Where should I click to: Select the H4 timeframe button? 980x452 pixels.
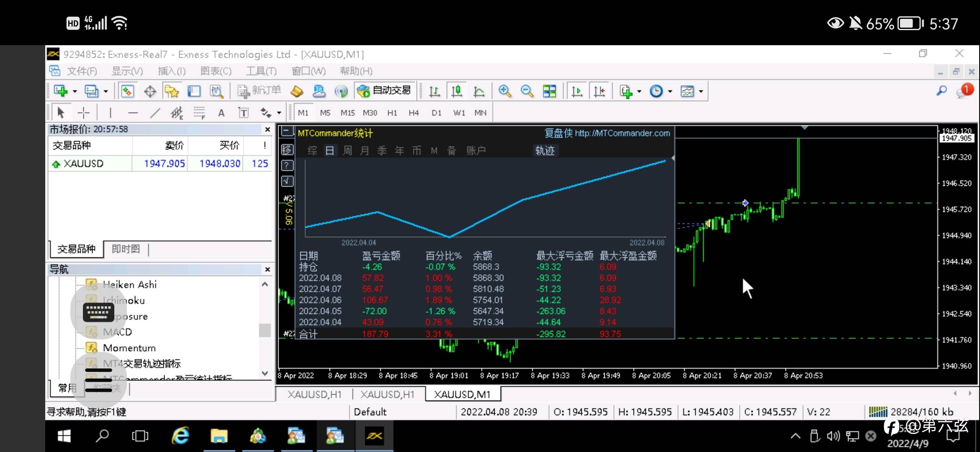(x=414, y=113)
